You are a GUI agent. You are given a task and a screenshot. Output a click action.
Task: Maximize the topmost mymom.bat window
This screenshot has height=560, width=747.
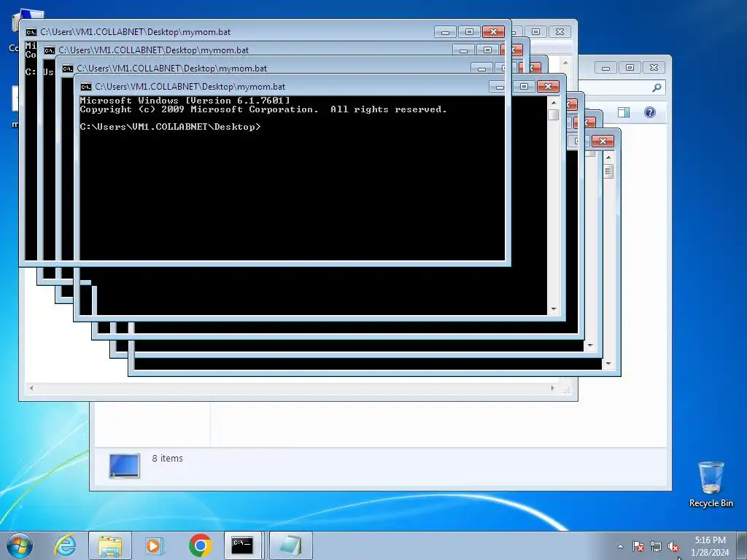[469, 32]
